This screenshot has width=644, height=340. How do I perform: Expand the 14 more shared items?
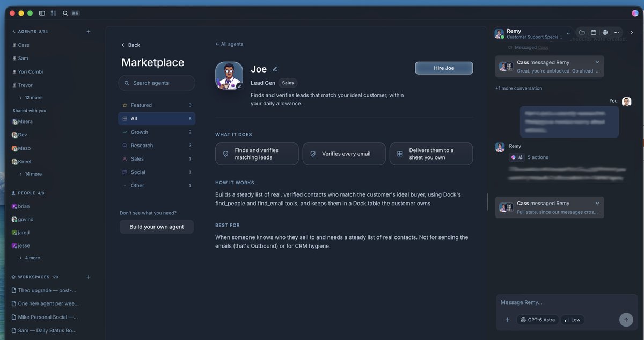30,174
